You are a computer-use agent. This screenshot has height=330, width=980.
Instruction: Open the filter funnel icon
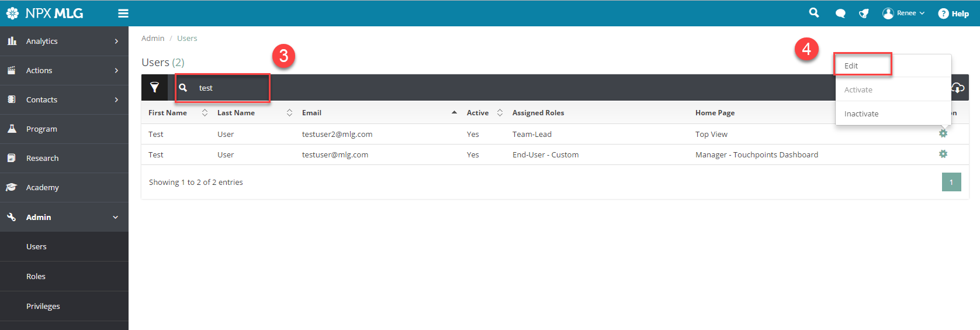click(155, 88)
